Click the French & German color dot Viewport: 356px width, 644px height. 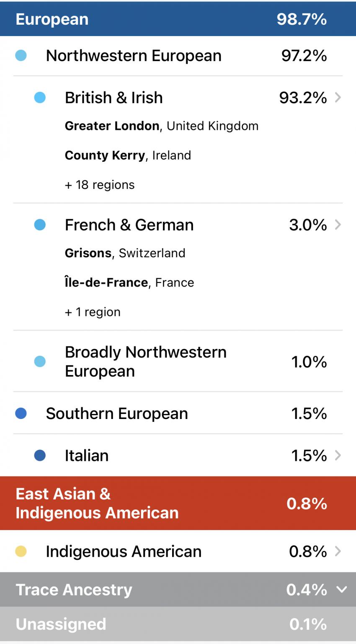(40, 225)
